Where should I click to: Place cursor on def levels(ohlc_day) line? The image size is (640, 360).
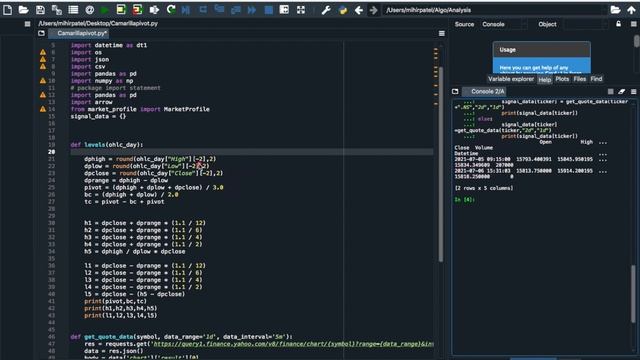click(107, 144)
